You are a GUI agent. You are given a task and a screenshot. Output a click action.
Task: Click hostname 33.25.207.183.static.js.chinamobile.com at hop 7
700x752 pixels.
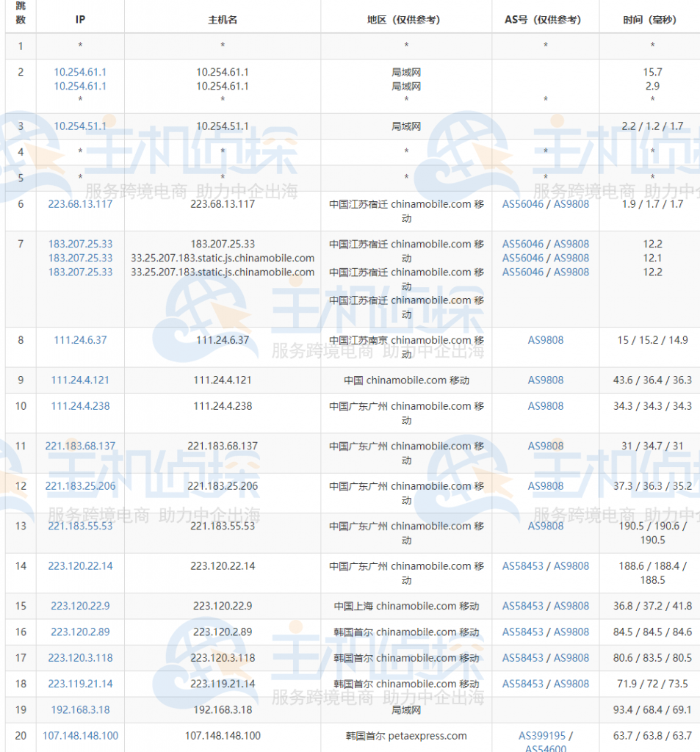(x=222, y=258)
